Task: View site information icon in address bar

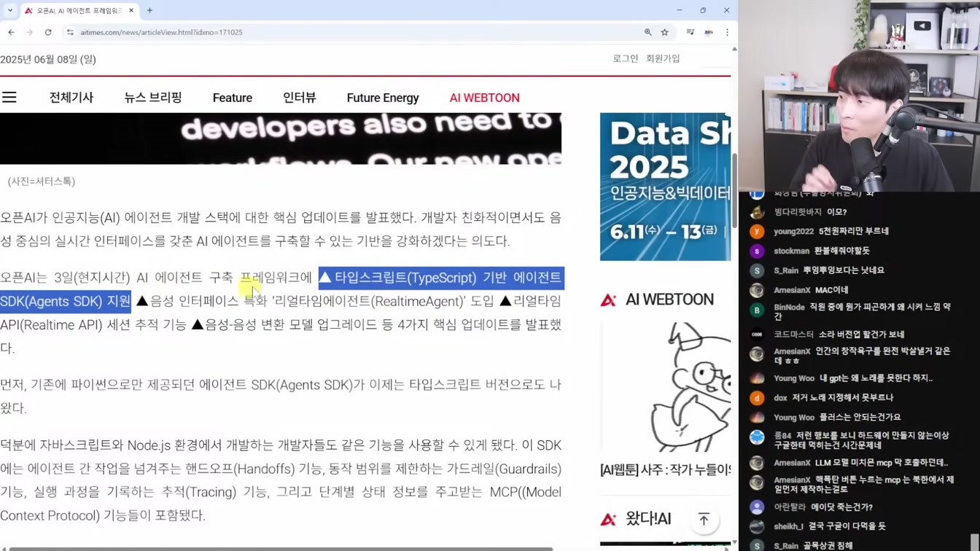Action: point(70,32)
